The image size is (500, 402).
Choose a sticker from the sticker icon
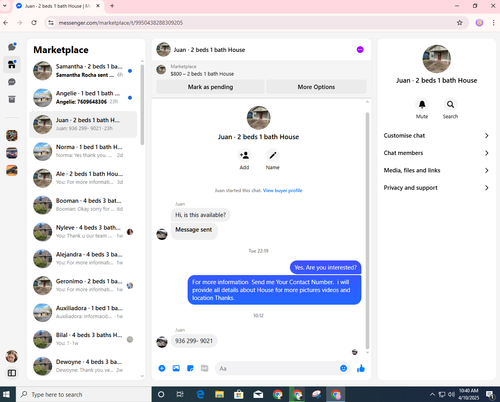[190, 368]
